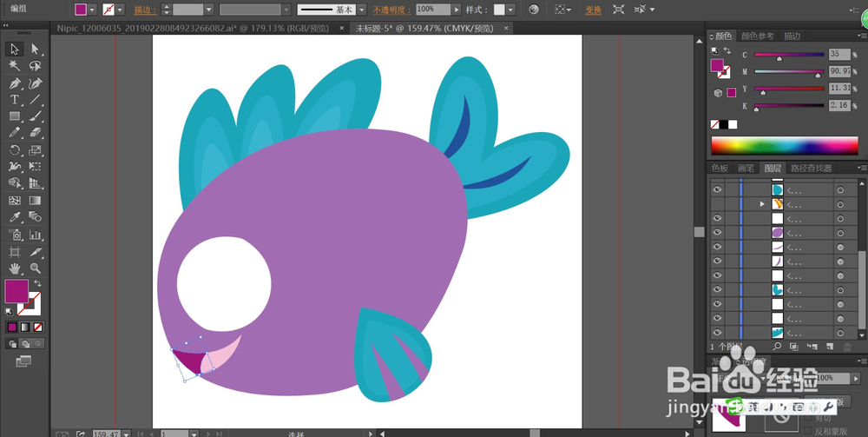Select the Rotate tool
Screen dimensions: 868x437
click(15, 150)
